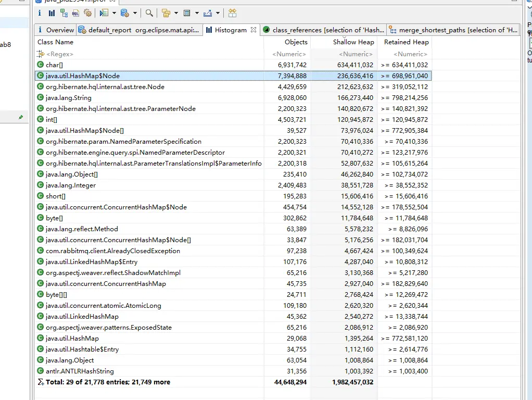Click the Run Expert System Test icon

tap(104, 13)
